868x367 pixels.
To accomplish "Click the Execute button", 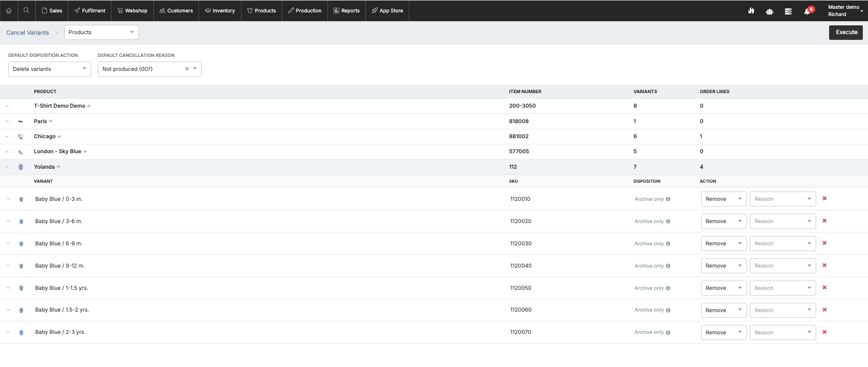I will 846,32.
